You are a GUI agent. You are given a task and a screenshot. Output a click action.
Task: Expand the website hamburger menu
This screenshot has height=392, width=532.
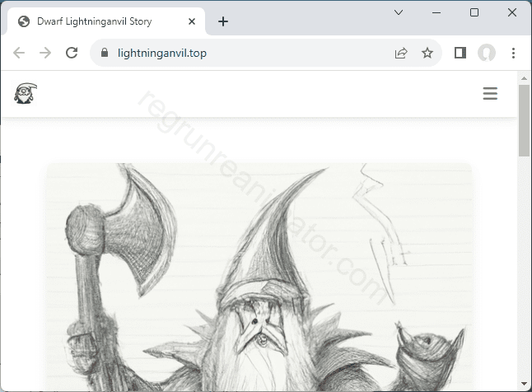[x=490, y=94]
